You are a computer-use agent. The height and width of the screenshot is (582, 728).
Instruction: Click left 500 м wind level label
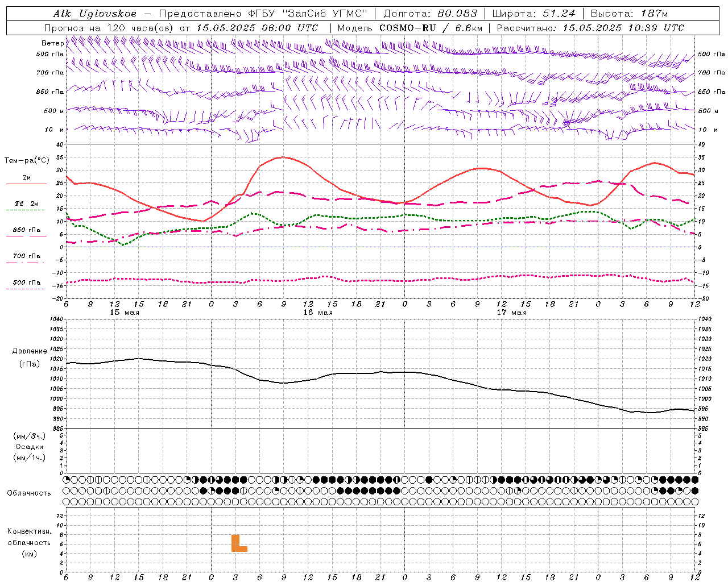54,111
